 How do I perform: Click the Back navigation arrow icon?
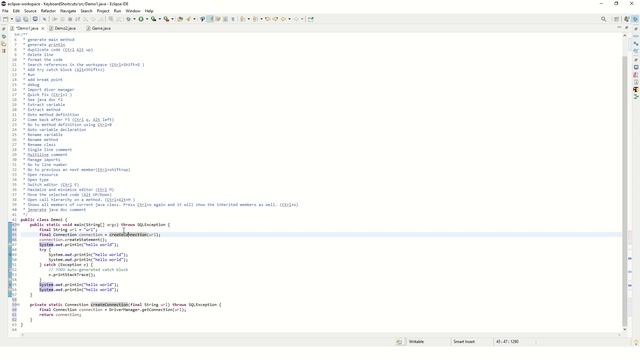point(283,19)
